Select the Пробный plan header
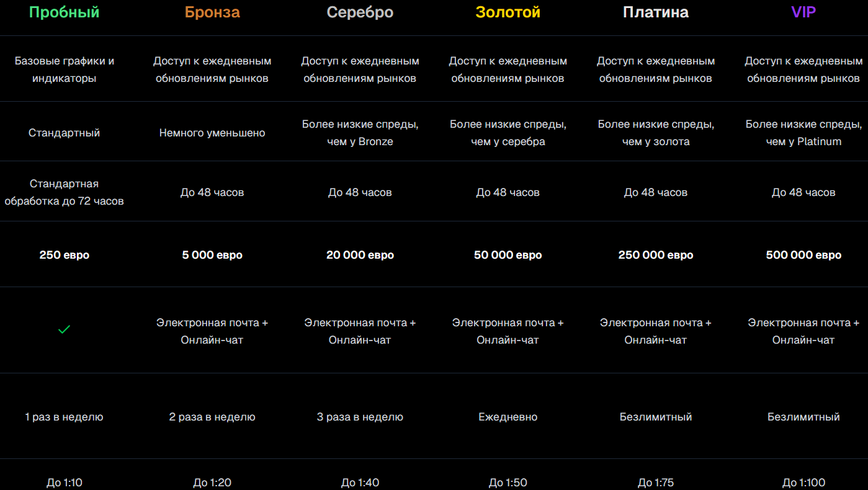Image resolution: width=868 pixels, height=490 pixels. 64,11
